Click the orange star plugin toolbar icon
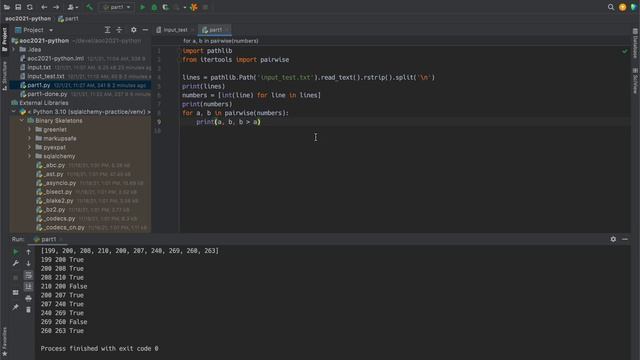This screenshot has width=640, height=360. tap(194, 7)
